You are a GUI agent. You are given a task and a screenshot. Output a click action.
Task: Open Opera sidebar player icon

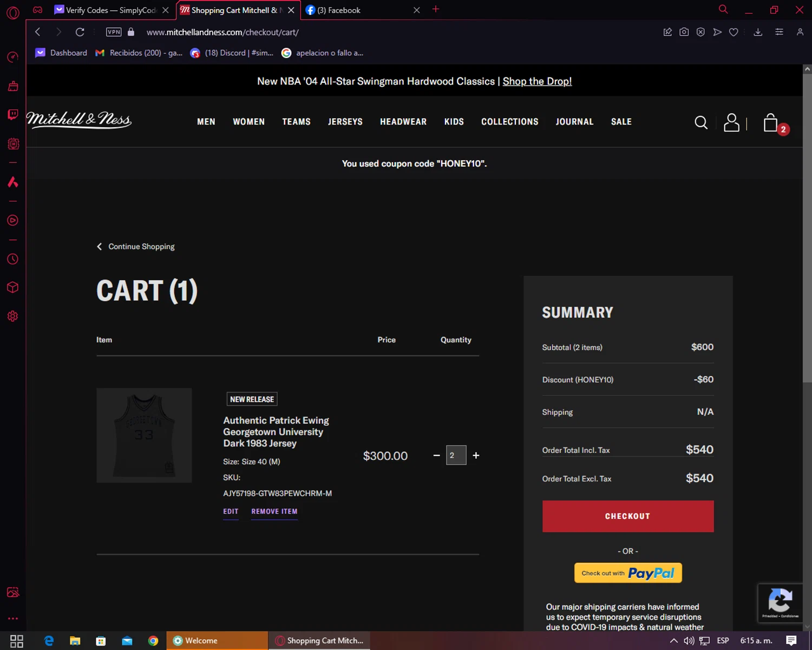(12, 220)
